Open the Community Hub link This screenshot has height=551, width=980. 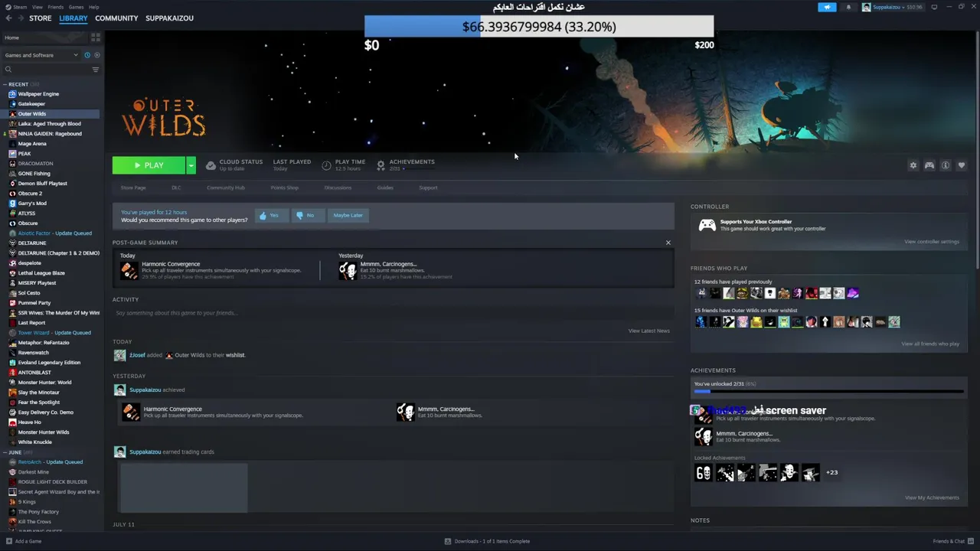(225, 187)
